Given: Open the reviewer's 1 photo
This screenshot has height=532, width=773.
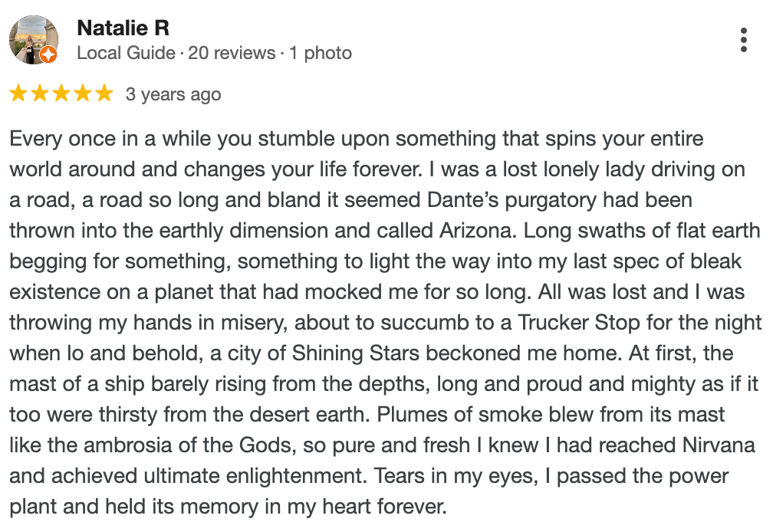Looking at the screenshot, I should tap(321, 54).
